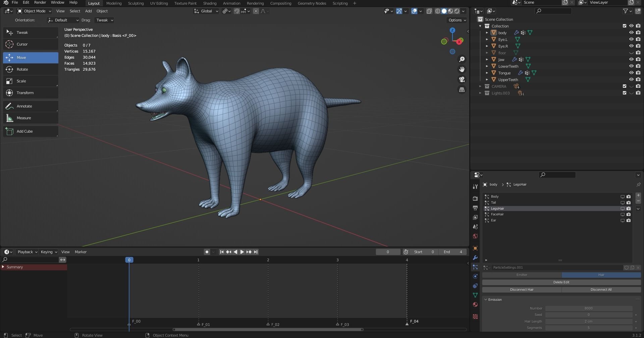Open the Tool properties tab icon

tap(475, 187)
